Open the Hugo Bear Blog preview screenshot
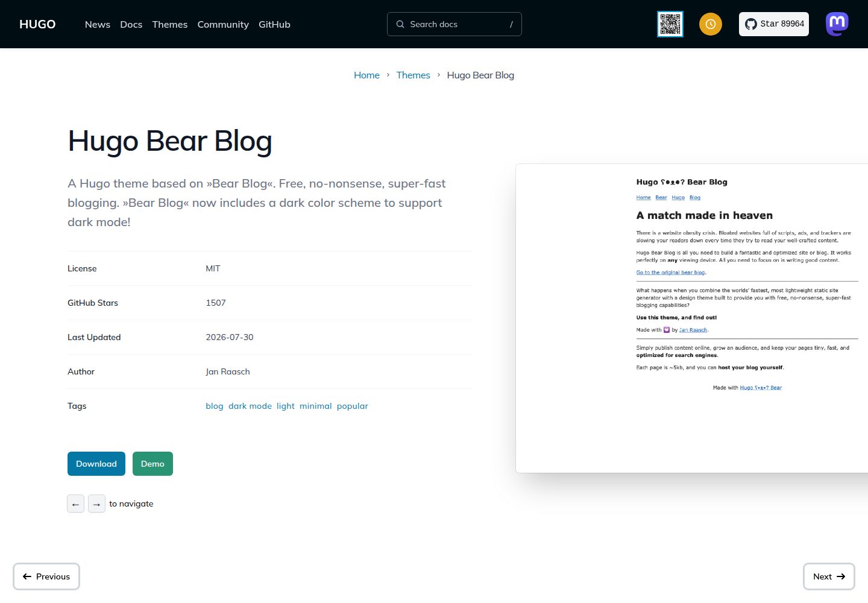 click(692, 318)
